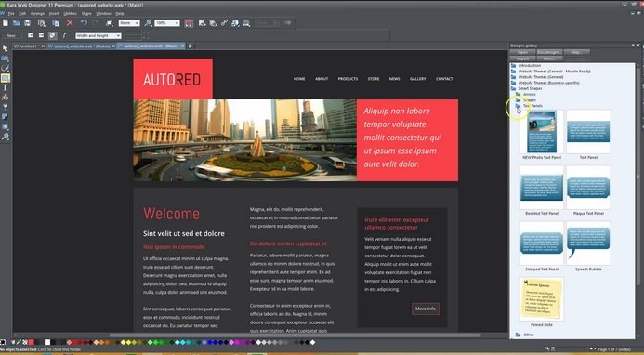
Task: Select the Shadow tool
Action: point(5,117)
